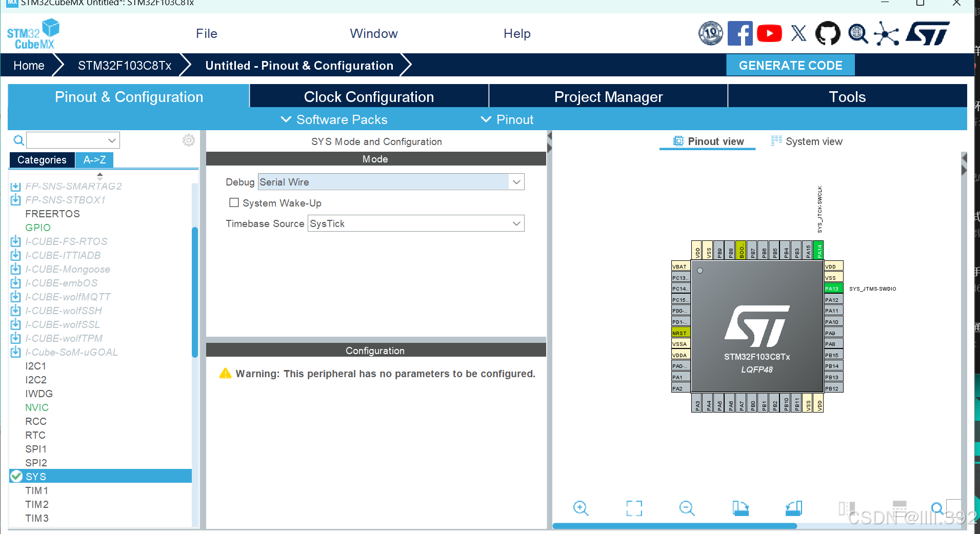Click the GitHub icon in the header
980x534 pixels.
(828, 33)
